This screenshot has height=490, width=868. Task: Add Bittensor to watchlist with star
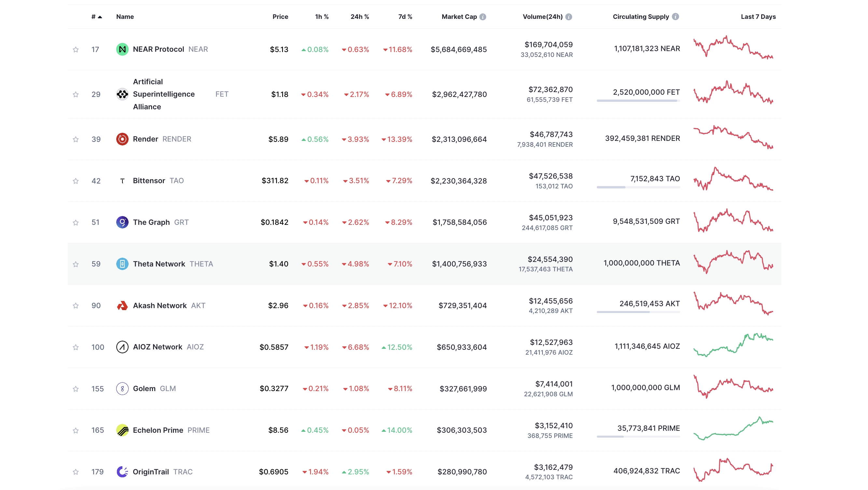(76, 181)
